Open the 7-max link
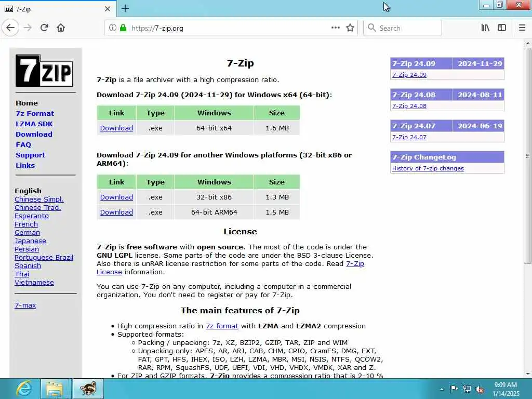Viewport: 532px width, 399px height. (x=25, y=305)
